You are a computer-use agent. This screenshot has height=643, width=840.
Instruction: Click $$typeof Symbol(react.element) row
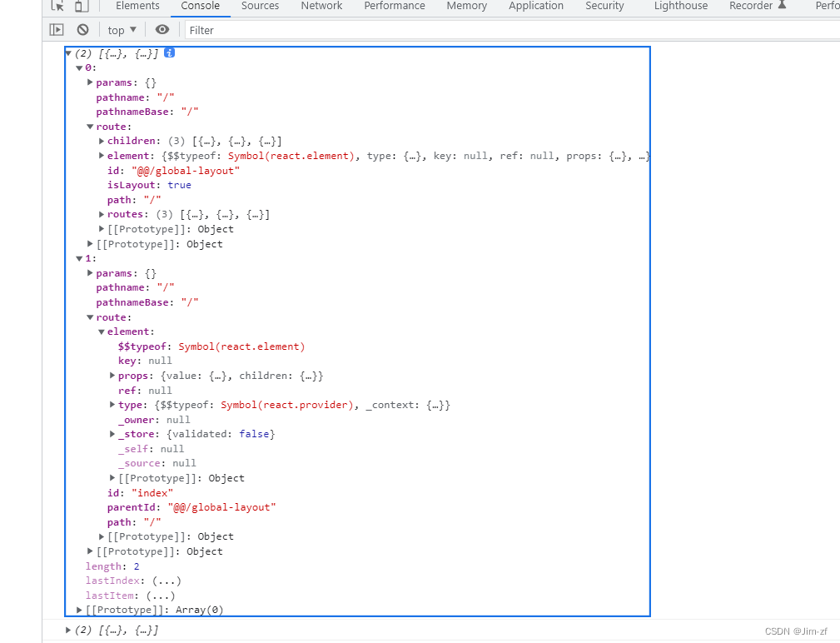(211, 346)
